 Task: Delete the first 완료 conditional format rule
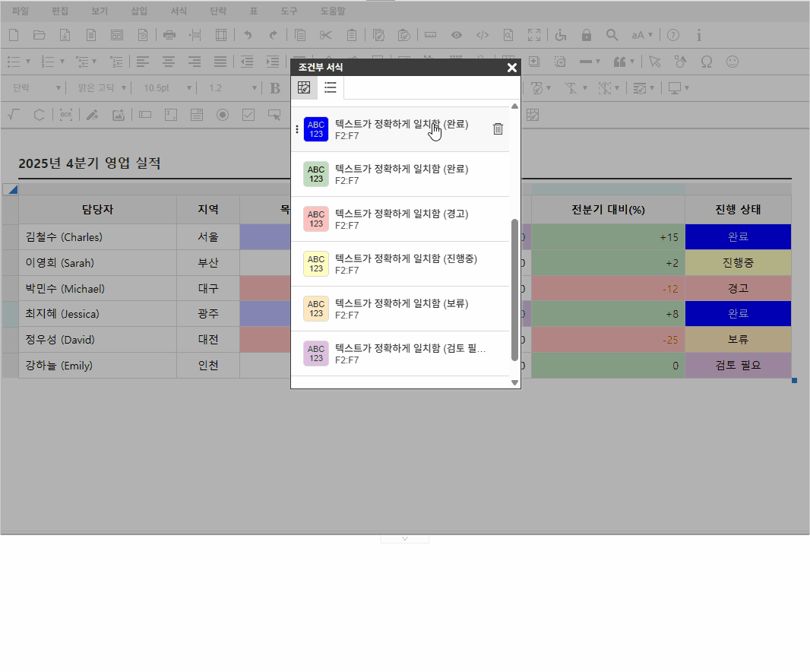498,129
